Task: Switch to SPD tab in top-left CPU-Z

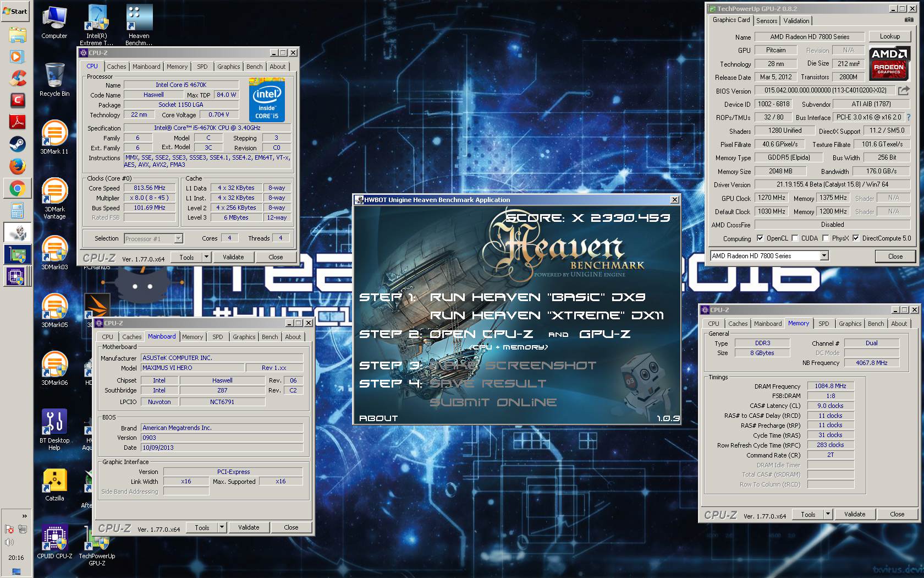Action: tap(202, 67)
